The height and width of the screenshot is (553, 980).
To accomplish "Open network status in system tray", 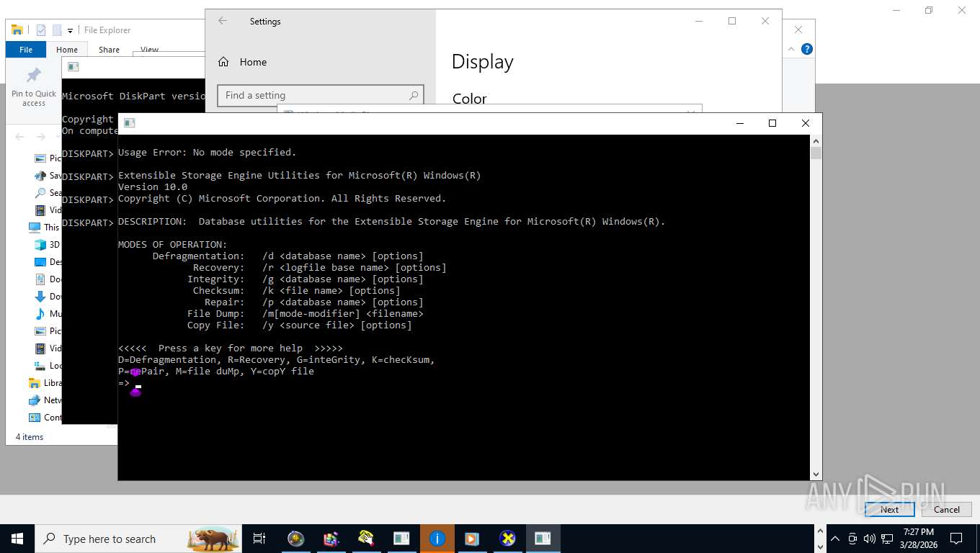I will pyautogui.click(x=887, y=539).
